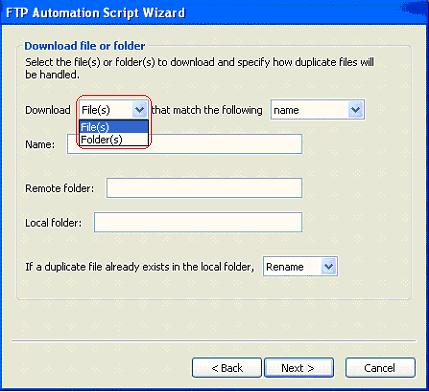Cancel the FTP Automation Script Wizard
This screenshot has height=392, width=429.
(380, 368)
